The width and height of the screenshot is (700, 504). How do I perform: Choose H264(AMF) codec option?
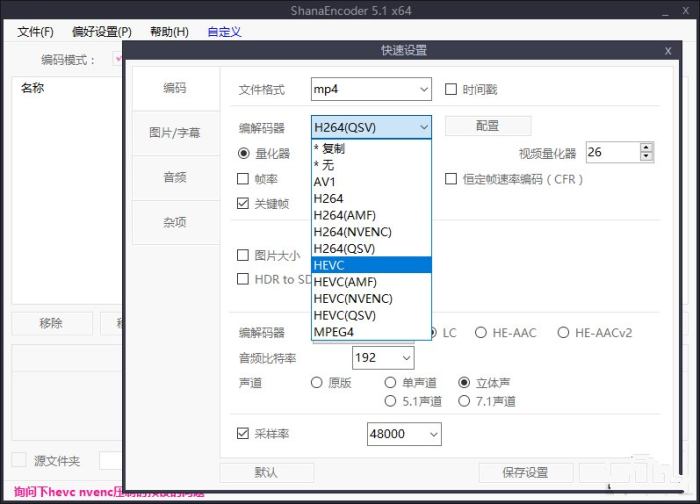(371, 215)
